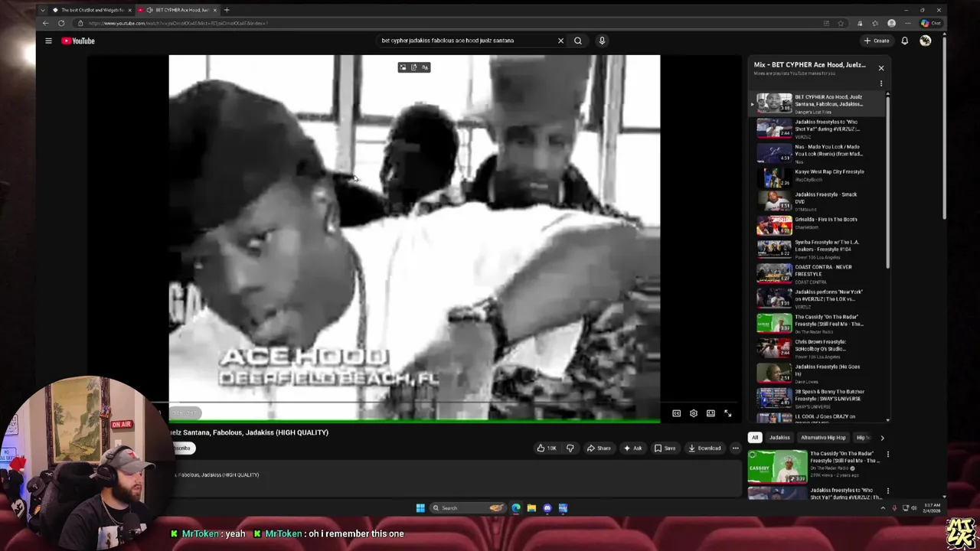
Task: Open the YouTube account avatar menu
Action: (x=926, y=41)
